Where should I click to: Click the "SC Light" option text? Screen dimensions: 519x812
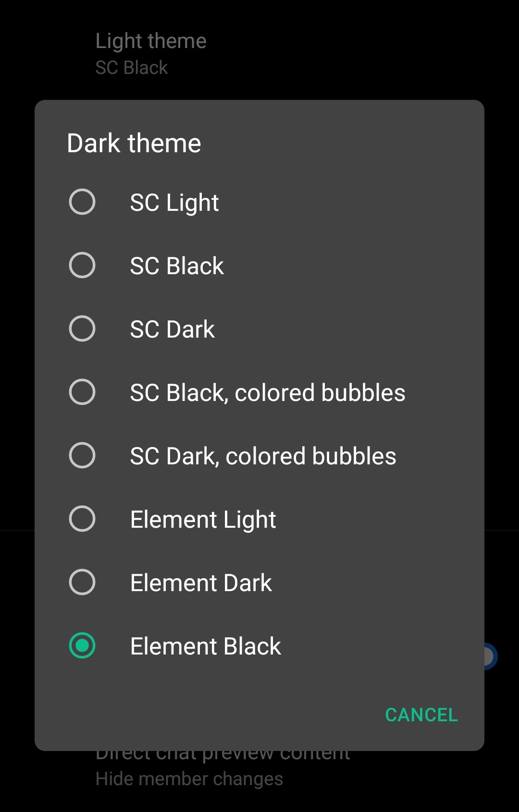[x=174, y=202]
